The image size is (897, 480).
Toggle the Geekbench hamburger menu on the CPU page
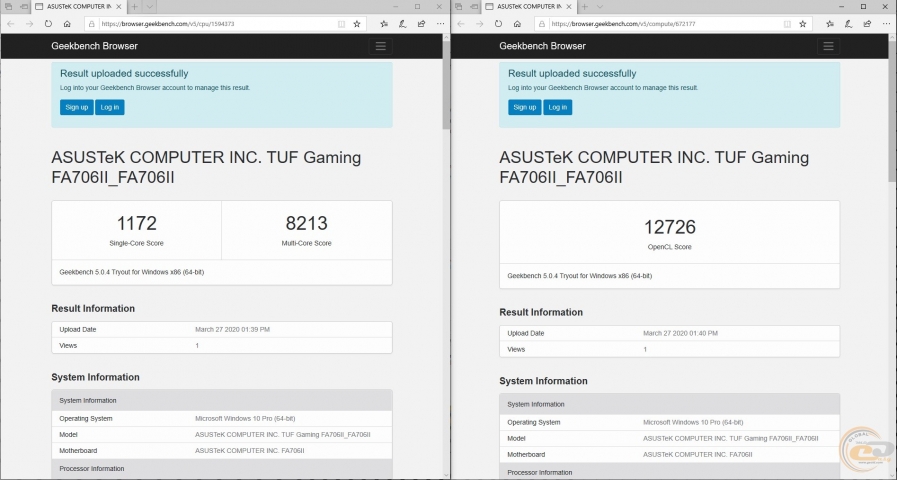[380, 46]
